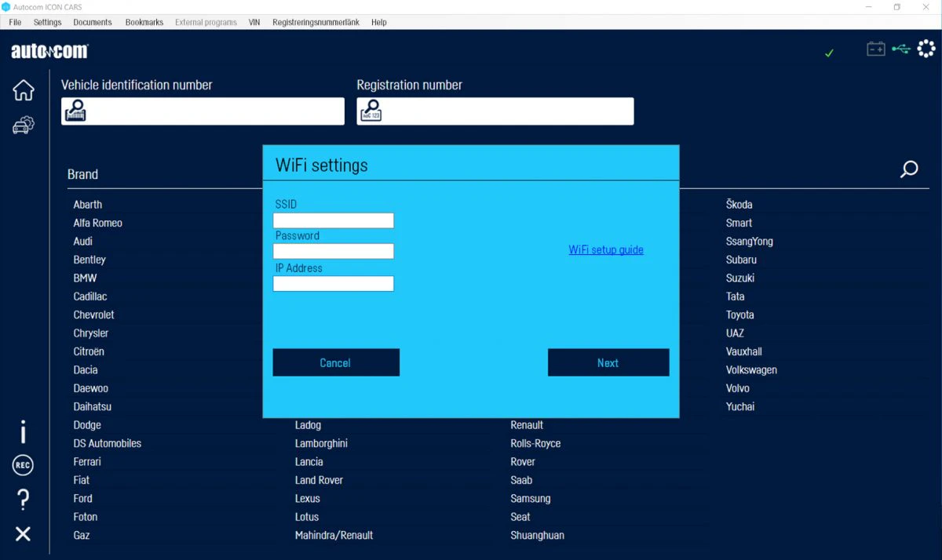
Task: Click the Autocom logo
Action: 49,52
